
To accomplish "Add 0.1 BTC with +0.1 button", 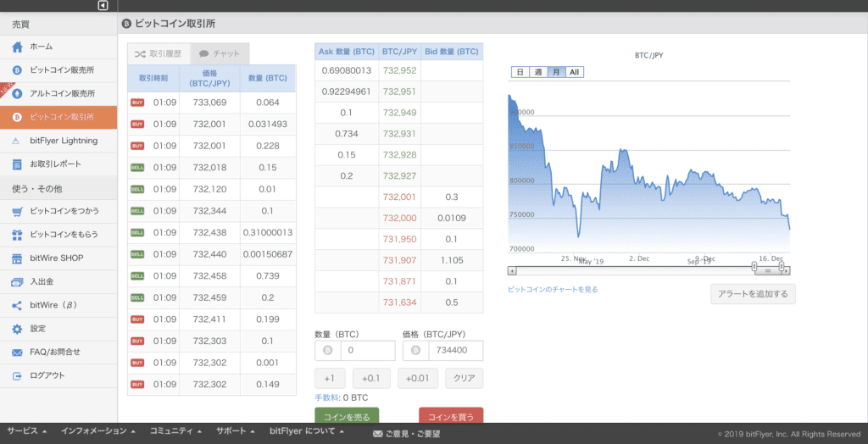I will tap(371, 378).
